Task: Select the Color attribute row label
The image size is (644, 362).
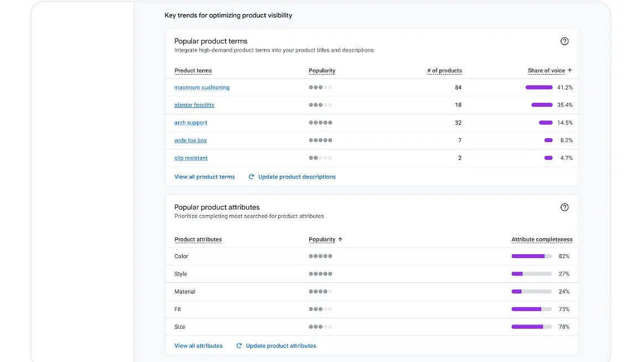Action: coord(181,256)
